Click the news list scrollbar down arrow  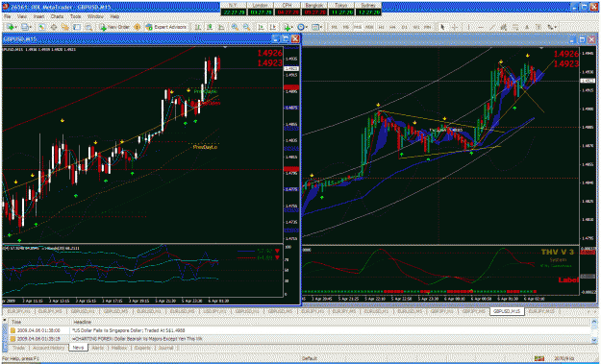pyautogui.click(x=593, y=340)
